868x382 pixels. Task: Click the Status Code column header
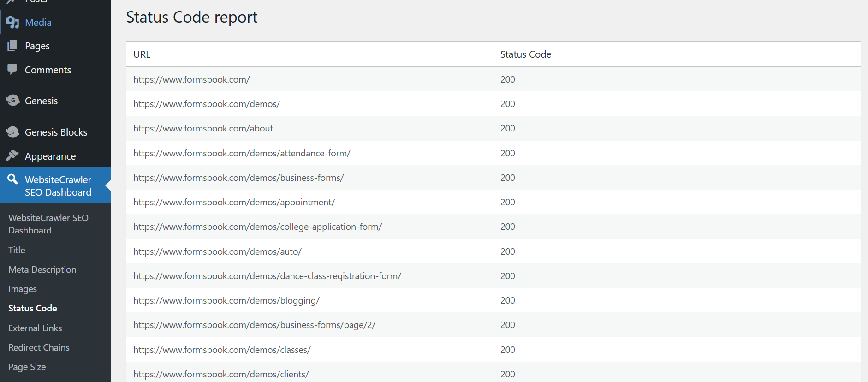click(x=525, y=54)
